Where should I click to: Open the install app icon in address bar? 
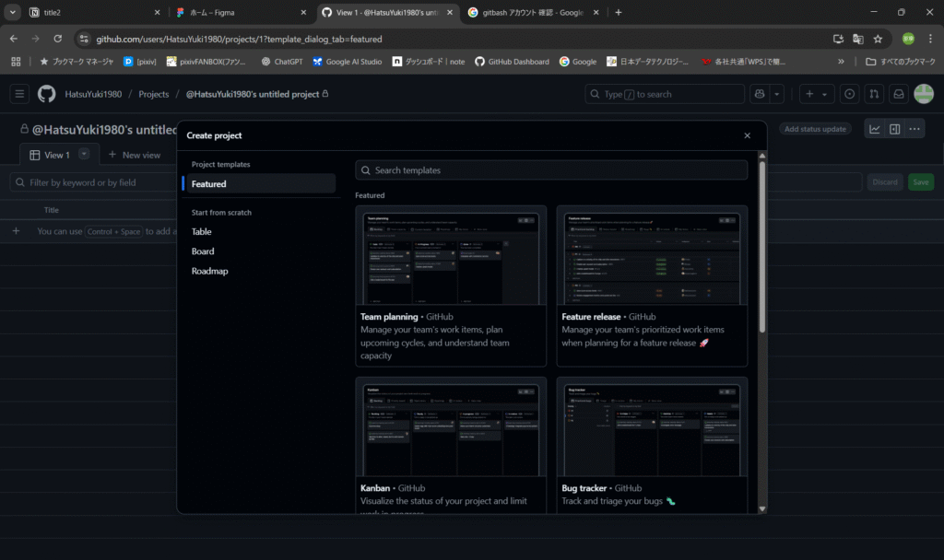pyautogui.click(x=838, y=39)
